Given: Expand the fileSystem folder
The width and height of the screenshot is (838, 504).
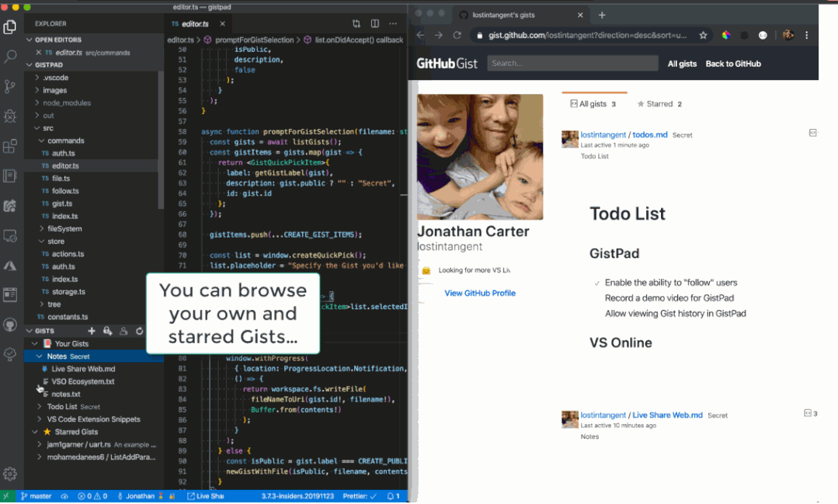Looking at the screenshot, I should click(x=64, y=229).
